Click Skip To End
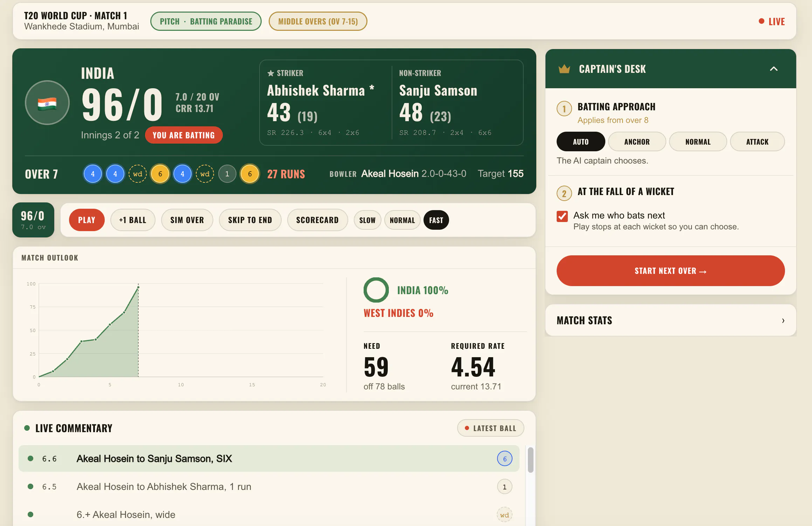The image size is (812, 526). [x=250, y=220]
